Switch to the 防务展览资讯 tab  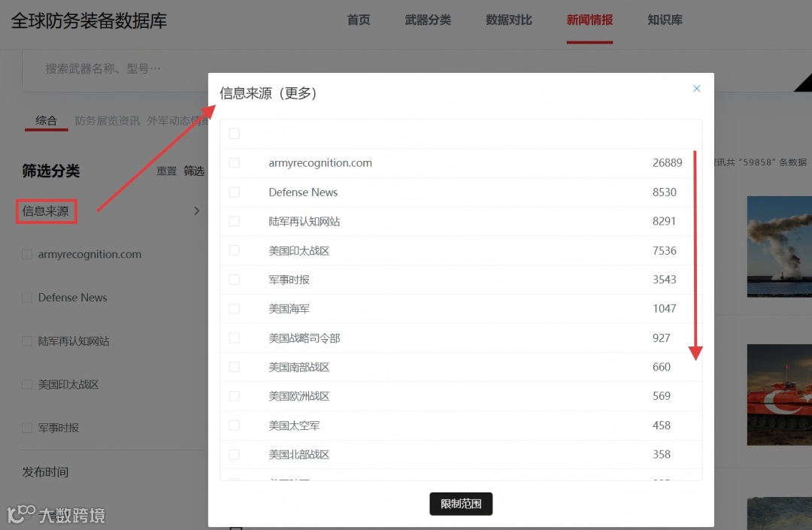108,120
